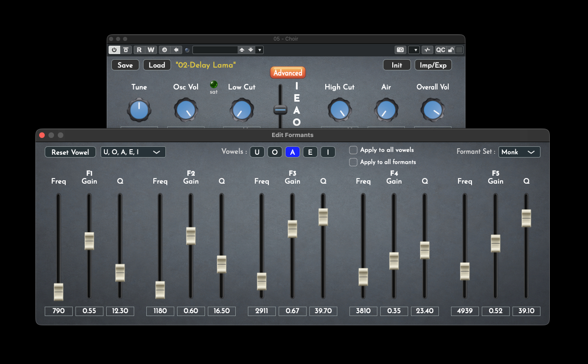The width and height of the screenshot is (588, 364).
Task: Open the dropdown next to camera icon
Action: (414, 50)
